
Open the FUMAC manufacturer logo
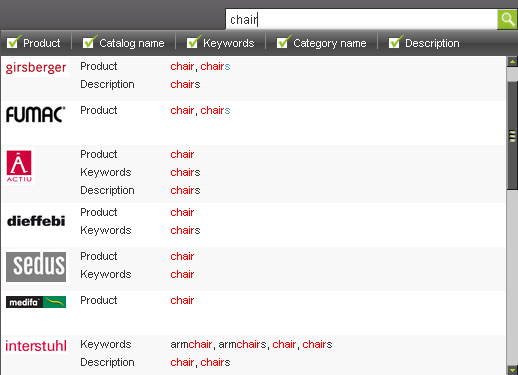point(36,114)
